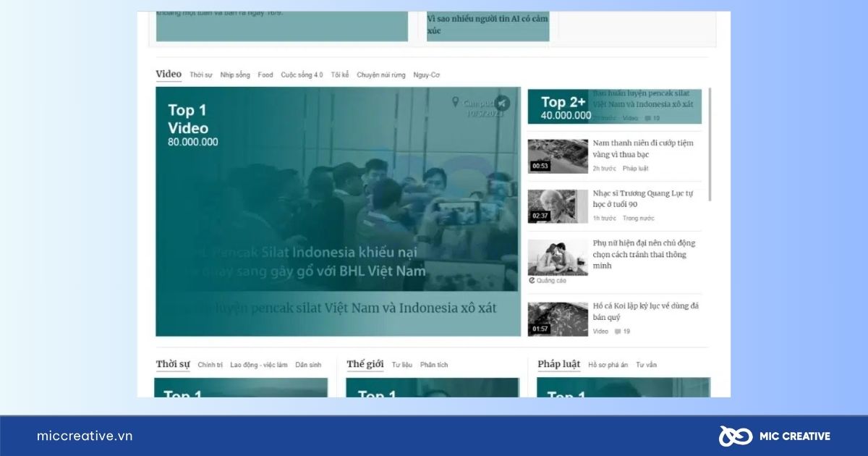
Task: Use the video list vertical scrollbar
Action: (710, 145)
